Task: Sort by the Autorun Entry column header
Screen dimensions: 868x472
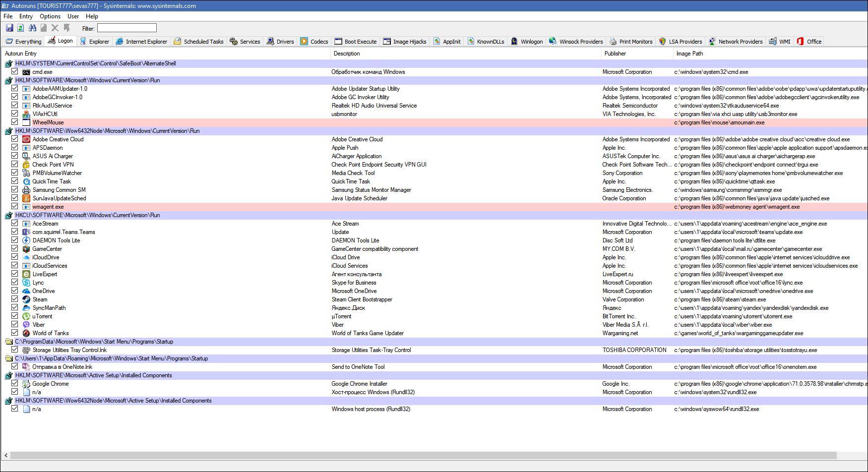Action: (x=166, y=54)
